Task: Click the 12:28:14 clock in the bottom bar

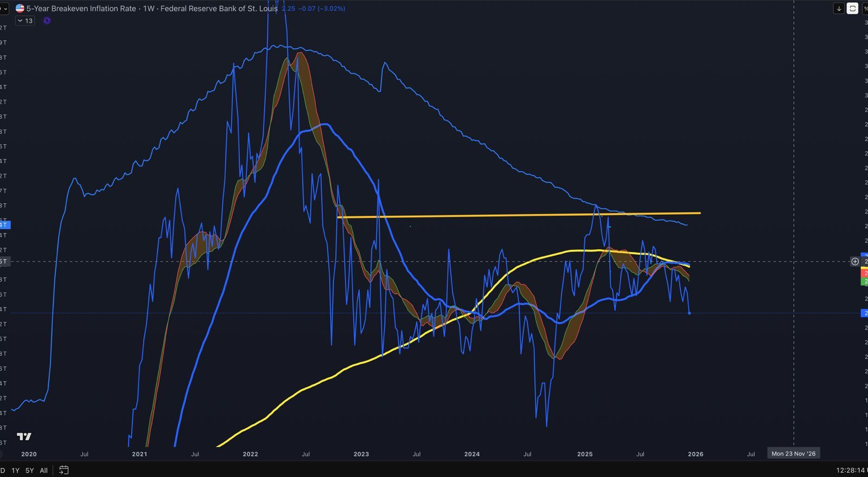Action: (x=850, y=470)
